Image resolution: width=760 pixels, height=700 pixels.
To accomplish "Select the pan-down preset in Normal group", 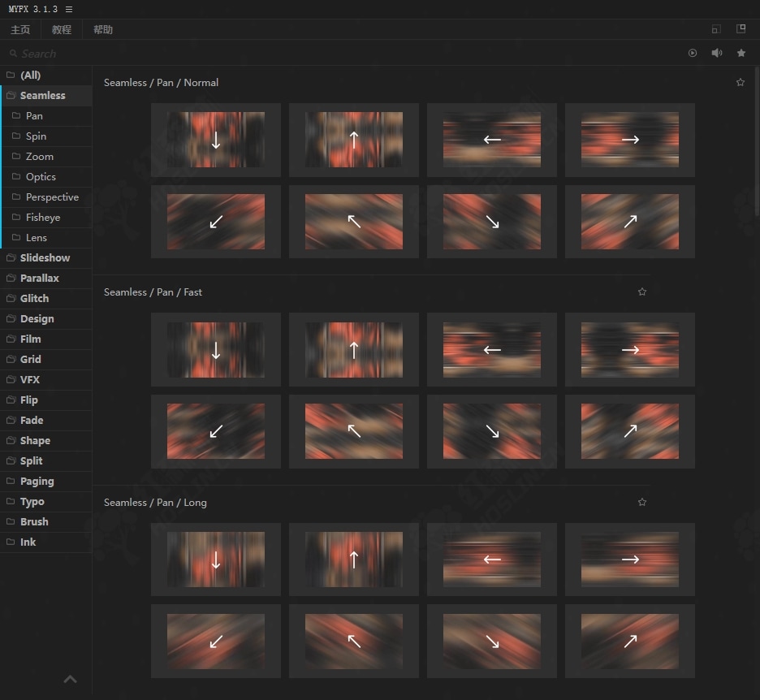I will tap(216, 140).
